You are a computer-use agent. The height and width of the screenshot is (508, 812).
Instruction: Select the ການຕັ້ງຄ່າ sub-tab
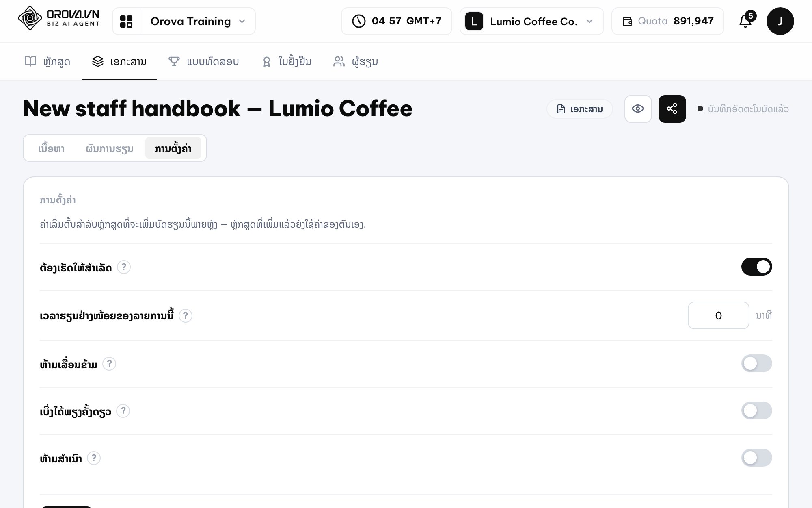pos(173,148)
